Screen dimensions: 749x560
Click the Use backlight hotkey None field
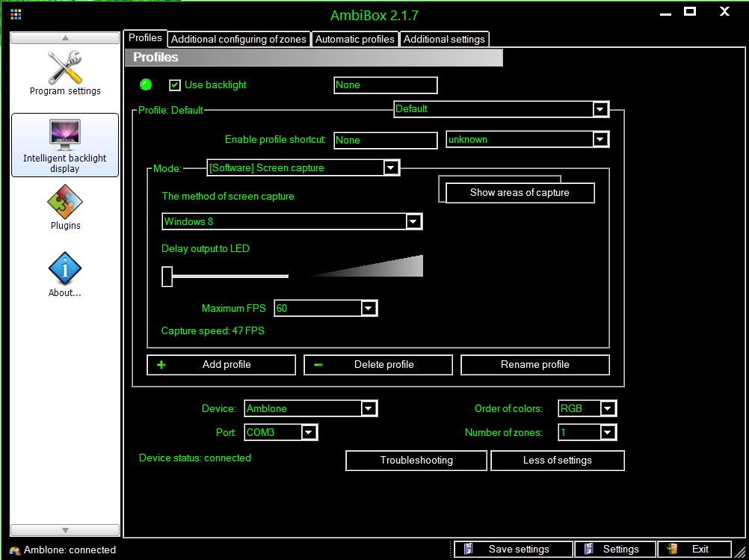(x=386, y=85)
